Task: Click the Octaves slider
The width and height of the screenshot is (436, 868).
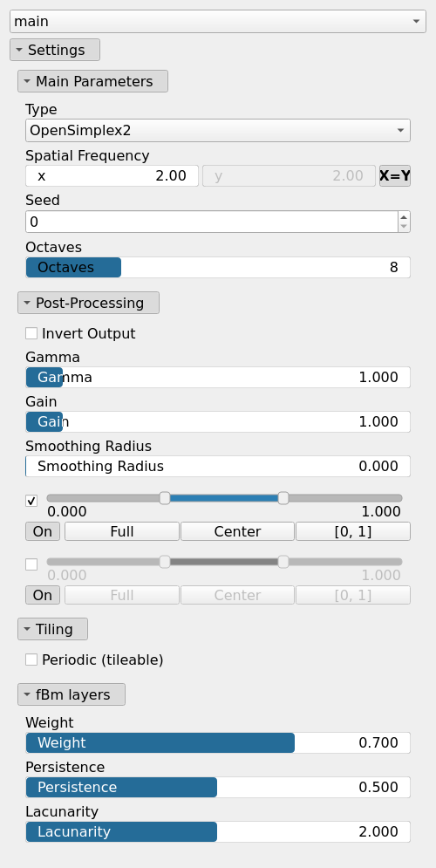Action: coord(217,267)
